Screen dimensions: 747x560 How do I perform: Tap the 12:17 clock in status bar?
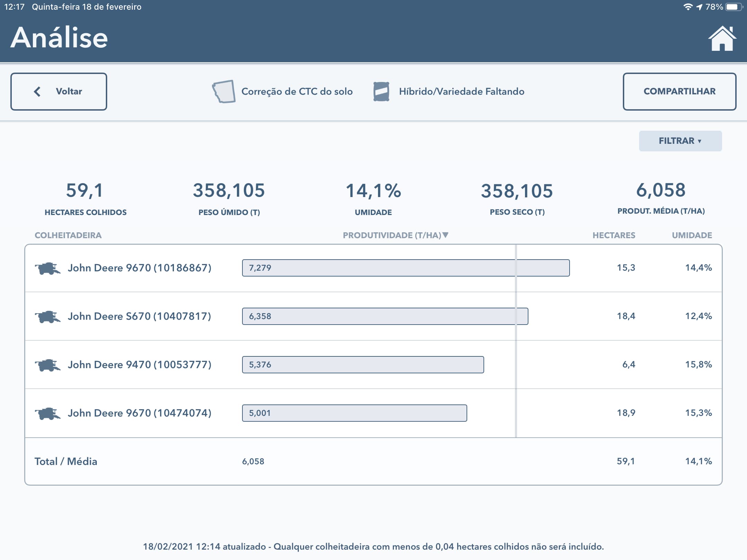[15, 7]
